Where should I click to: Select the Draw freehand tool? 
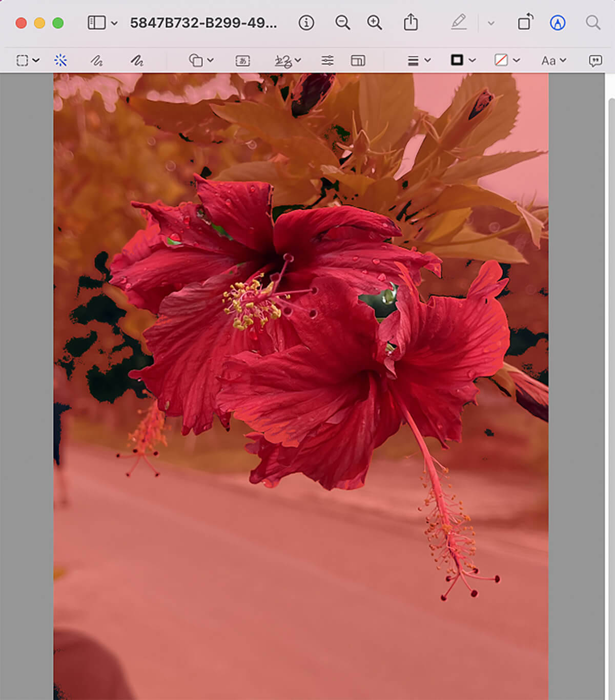(x=136, y=61)
